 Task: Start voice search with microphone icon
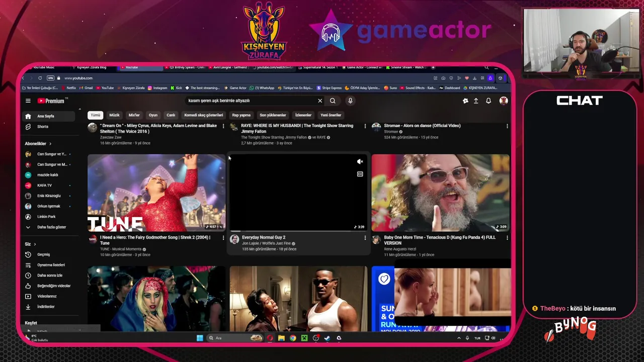(x=350, y=101)
